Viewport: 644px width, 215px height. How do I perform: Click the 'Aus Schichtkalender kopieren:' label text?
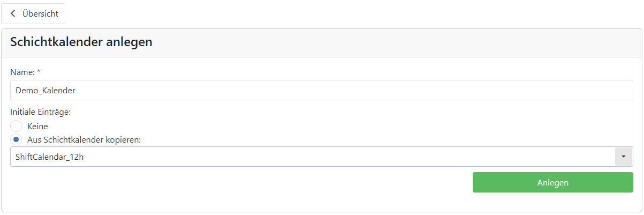tap(84, 140)
